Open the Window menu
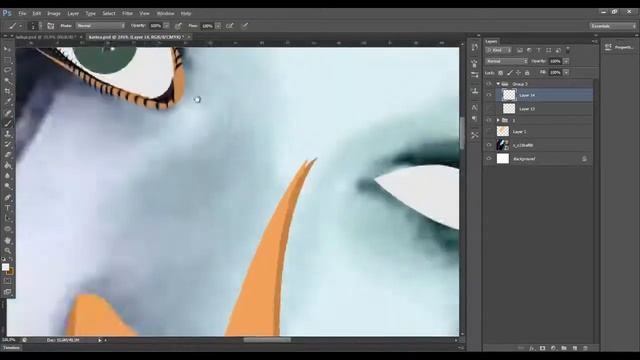Image resolution: width=640 pixels, height=360 pixels. (x=165, y=13)
